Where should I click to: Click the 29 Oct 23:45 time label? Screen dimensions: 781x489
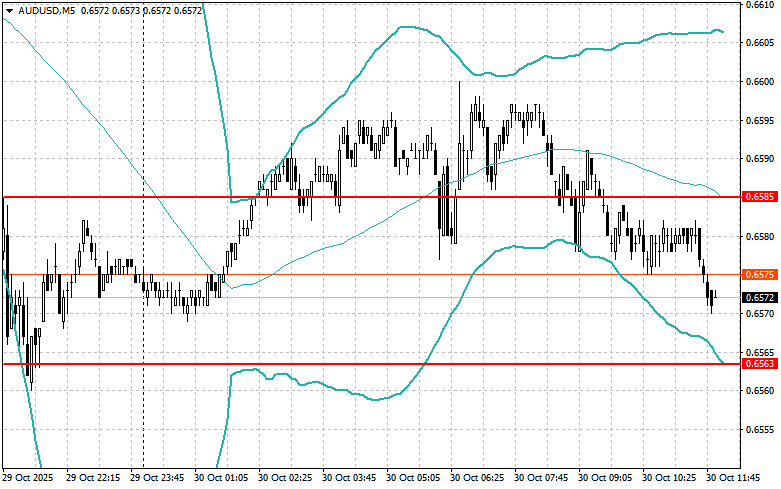coord(157,478)
